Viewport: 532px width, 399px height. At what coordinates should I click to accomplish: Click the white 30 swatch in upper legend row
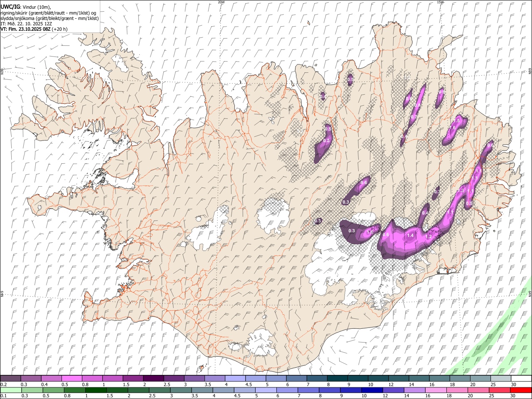tap(521, 378)
